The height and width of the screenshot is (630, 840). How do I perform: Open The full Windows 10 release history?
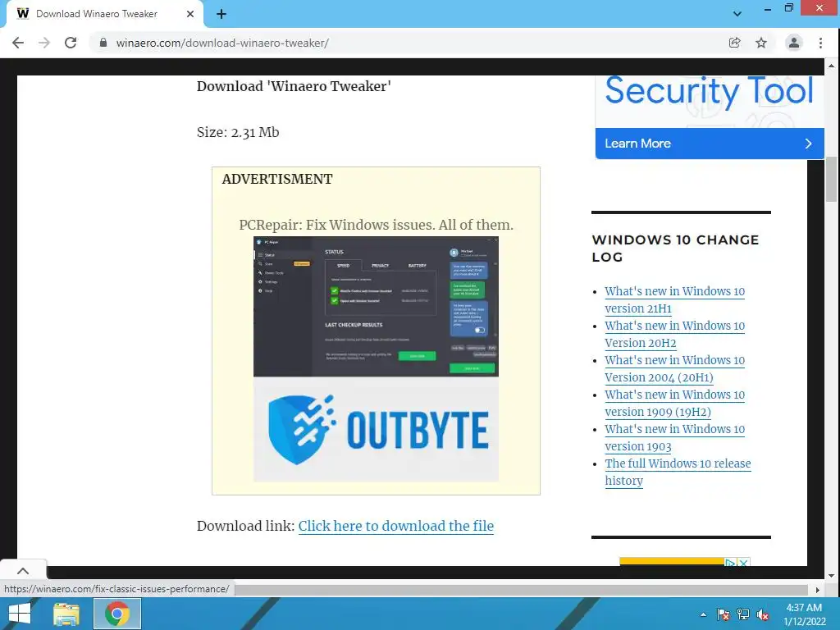click(678, 472)
